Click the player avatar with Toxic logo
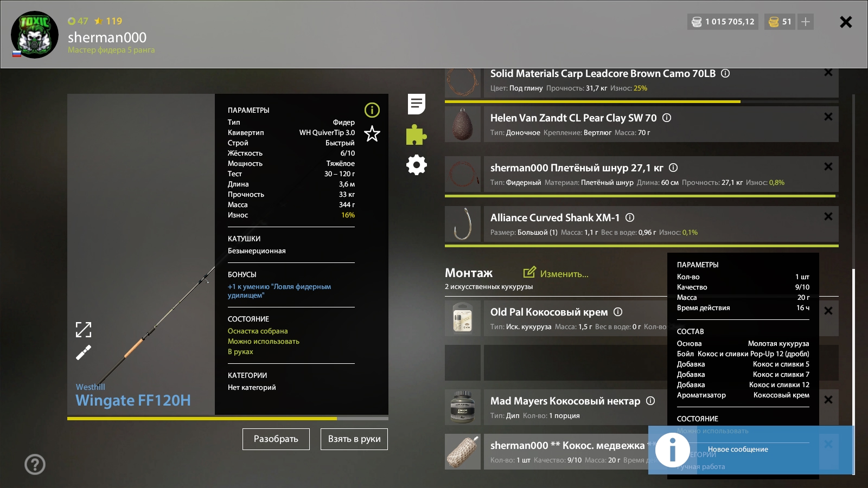868x488 pixels. point(35,35)
